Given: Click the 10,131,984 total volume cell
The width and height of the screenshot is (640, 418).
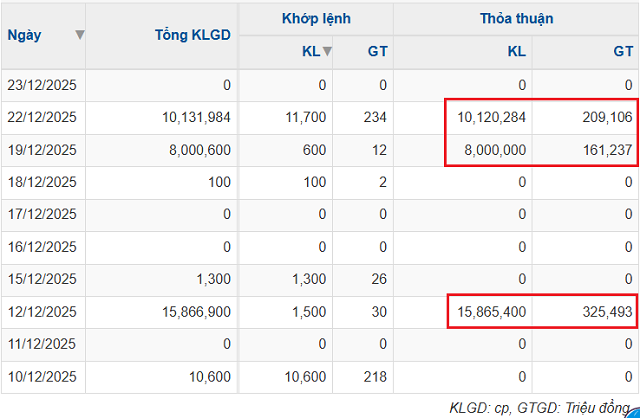Looking at the screenshot, I should (x=196, y=117).
